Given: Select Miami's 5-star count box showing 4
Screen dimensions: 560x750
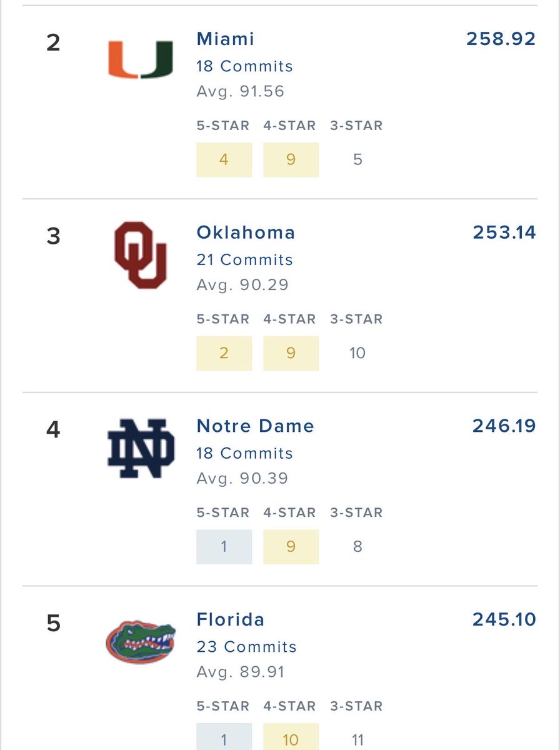Looking at the screenshot, I should [224, 159].
